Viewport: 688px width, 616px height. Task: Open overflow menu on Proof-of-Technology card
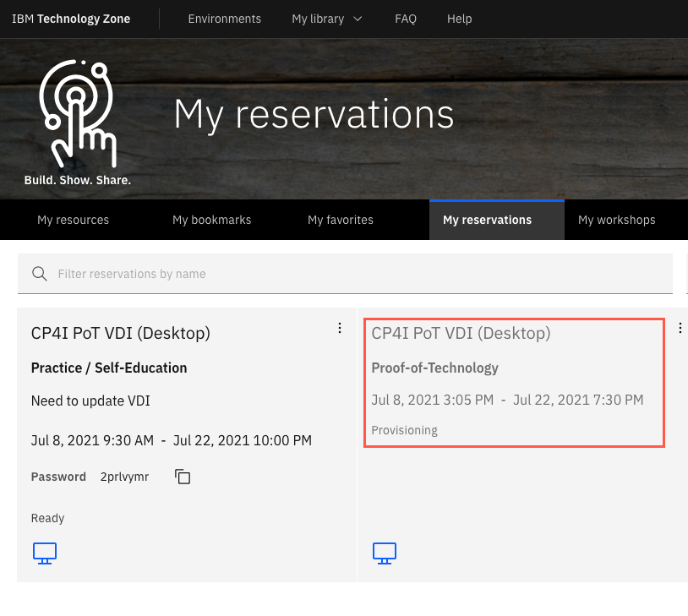coord(680,328)
